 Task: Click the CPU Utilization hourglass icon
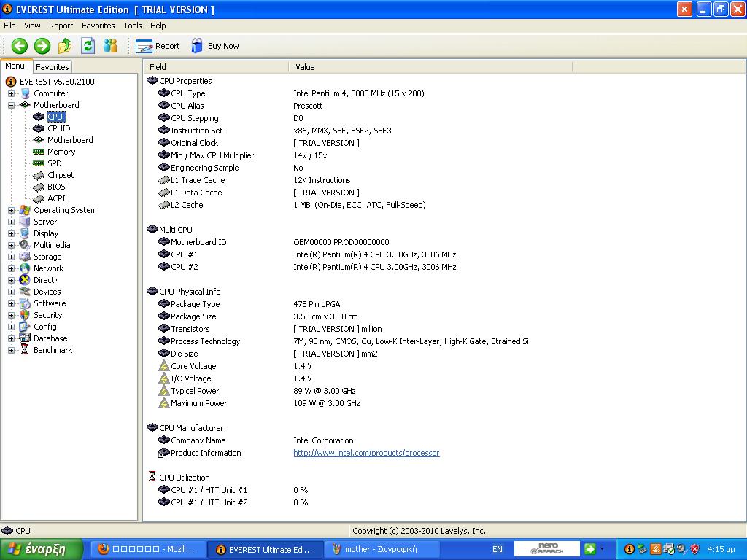click(x=152, y=477)
